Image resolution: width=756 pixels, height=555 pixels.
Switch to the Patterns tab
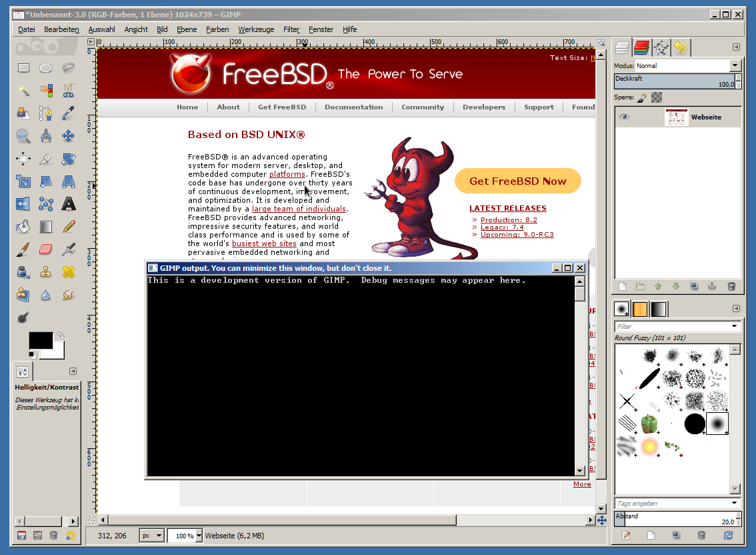click(640, 309)
